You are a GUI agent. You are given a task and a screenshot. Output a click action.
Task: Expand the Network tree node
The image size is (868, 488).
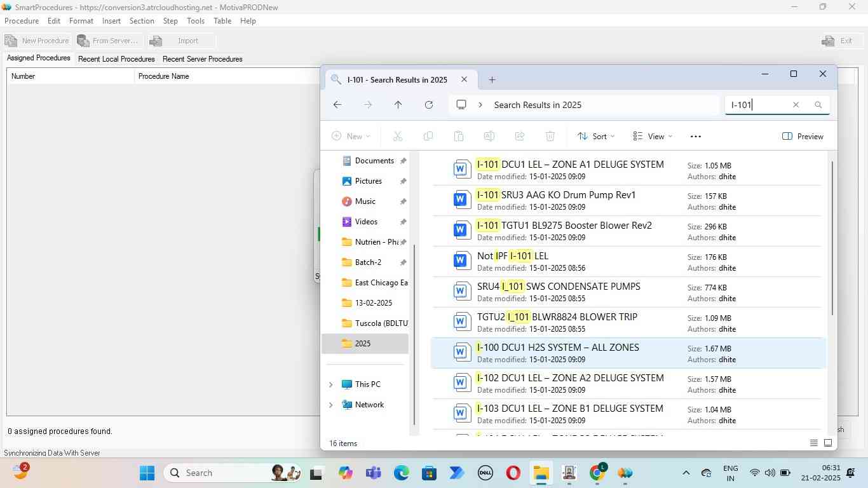[330, 405]
